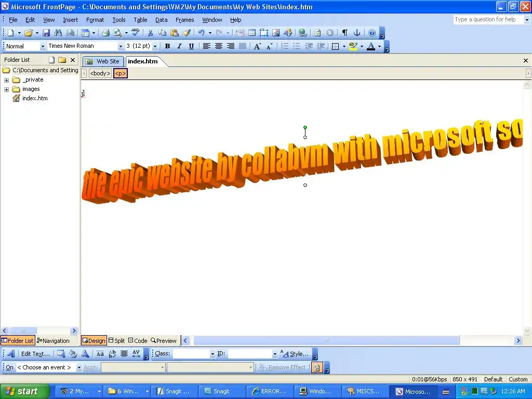532x399 pixels.
Task: Open the ID dropdown
Action: click(275, 354)
